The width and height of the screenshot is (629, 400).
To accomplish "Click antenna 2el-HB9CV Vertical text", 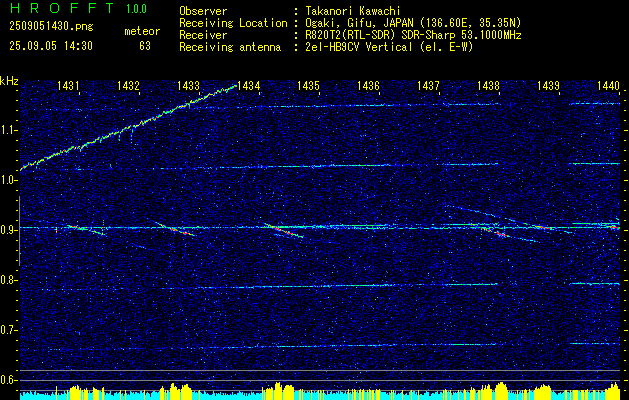I will coord(359,47).
